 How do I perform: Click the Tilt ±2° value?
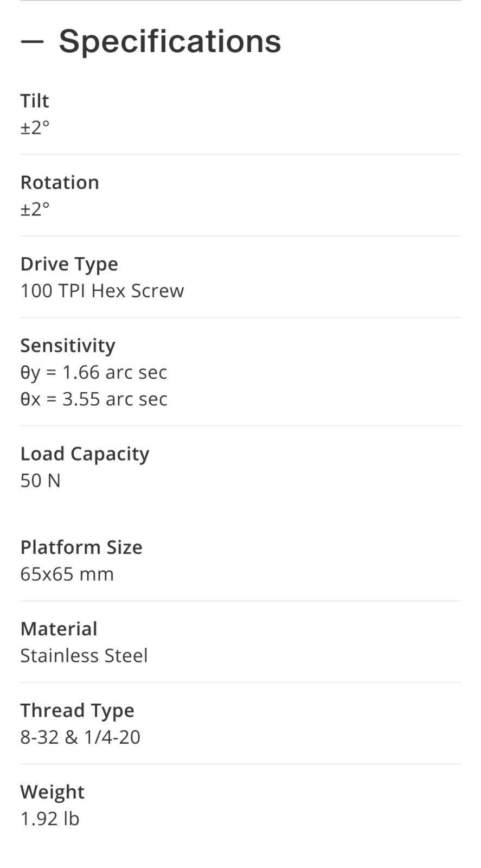[35, 128]
